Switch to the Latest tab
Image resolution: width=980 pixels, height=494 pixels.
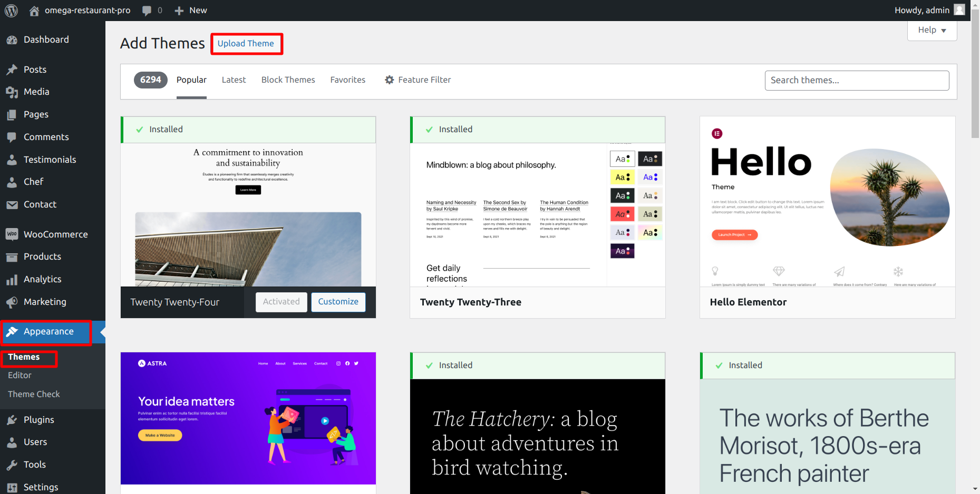pos(234,80)
